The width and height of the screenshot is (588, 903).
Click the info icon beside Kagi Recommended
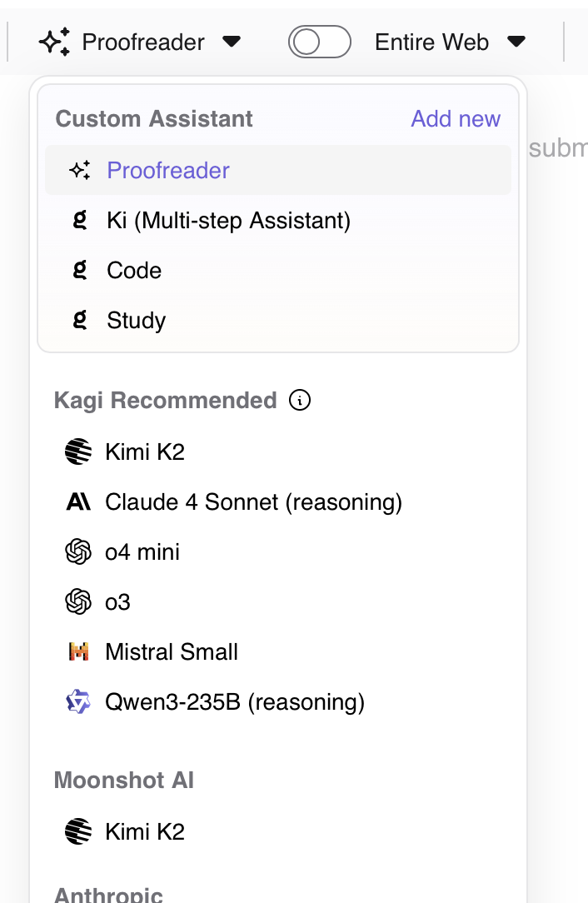tap(300, 401)
